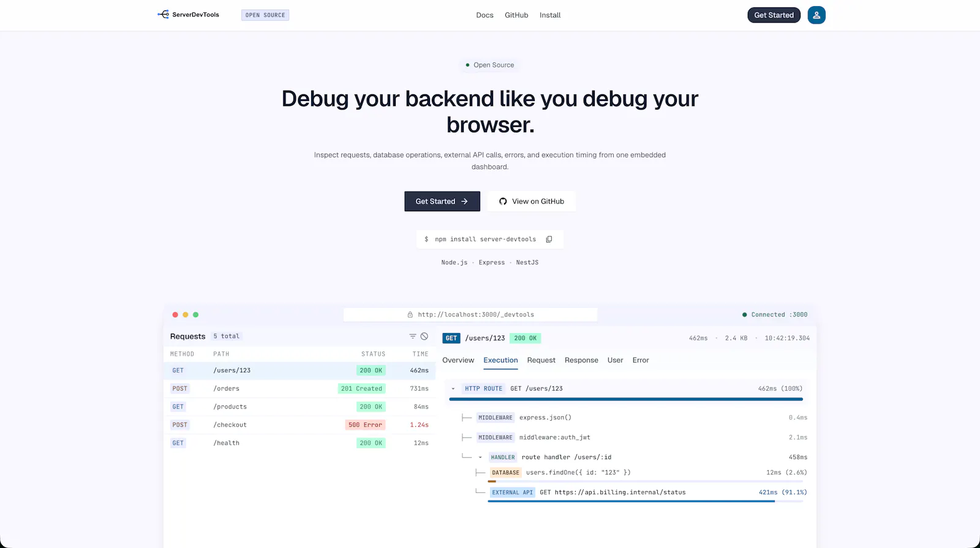Copy the npm install command

[549, 239]
